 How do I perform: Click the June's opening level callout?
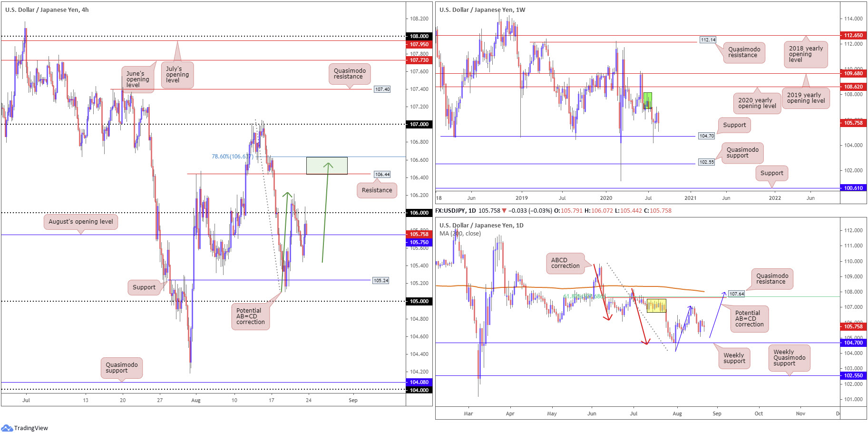click(x=137, y=79)
